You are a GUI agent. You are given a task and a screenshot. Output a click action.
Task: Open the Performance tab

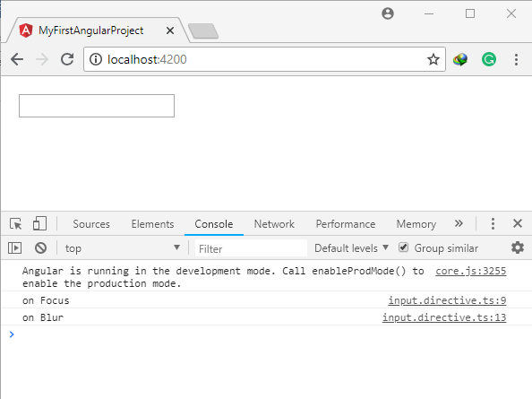click(x=346, y=224)
